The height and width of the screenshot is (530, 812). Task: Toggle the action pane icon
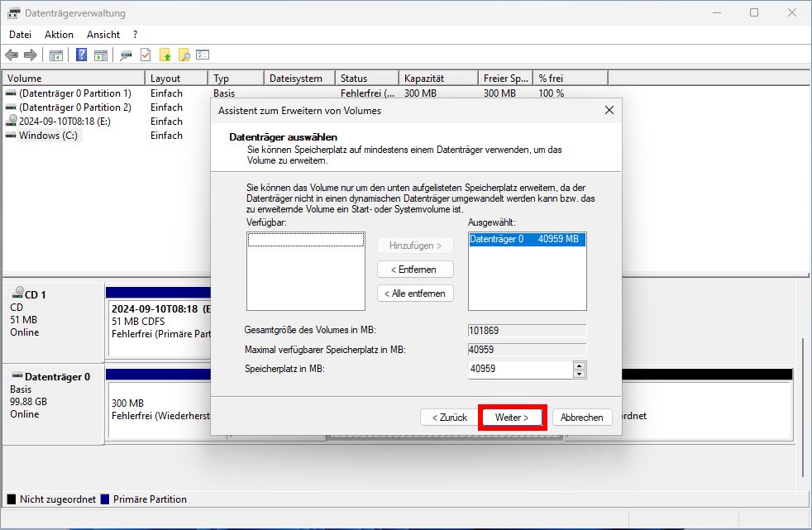tap(101, 55)
